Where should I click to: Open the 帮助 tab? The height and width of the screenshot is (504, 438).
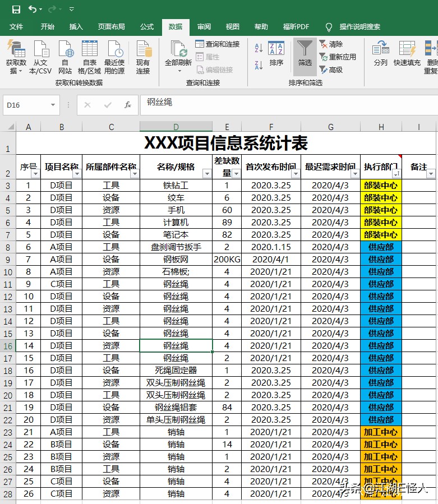pos(261,27)
